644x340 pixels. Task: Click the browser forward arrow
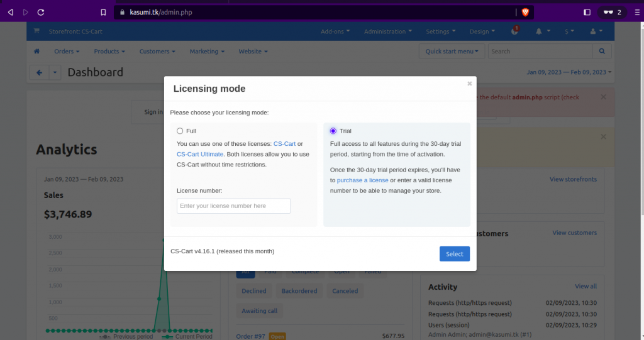click(25, 13)
